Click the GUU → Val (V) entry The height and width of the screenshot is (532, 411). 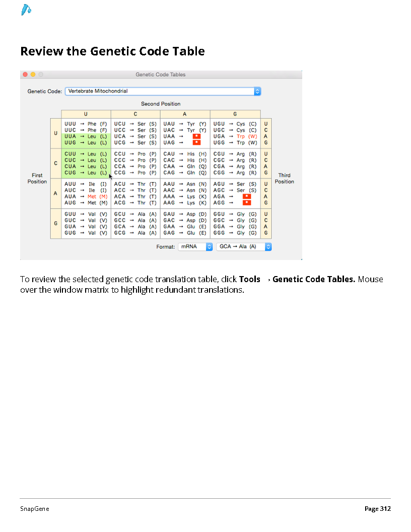(86, 214)
